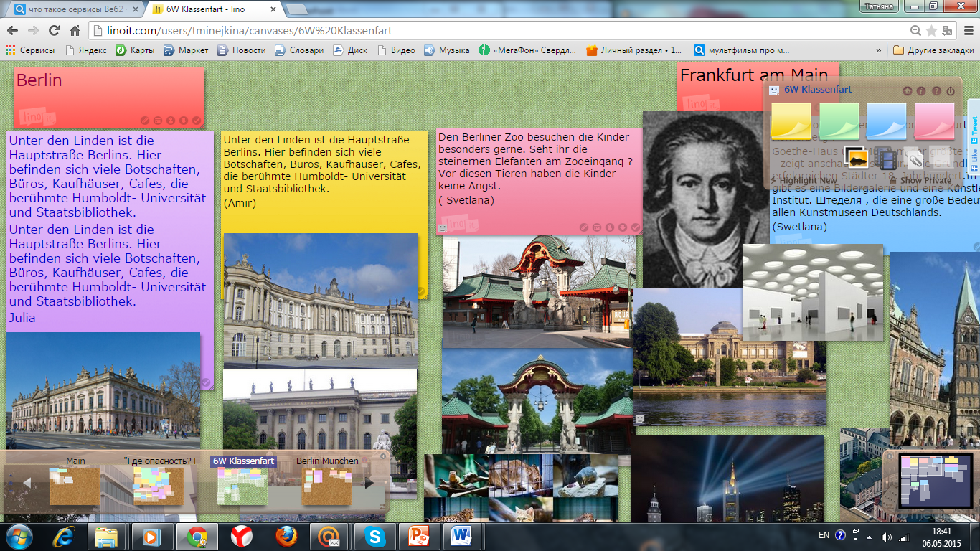Open Сервисы apps bookmark

[x=29, y=50]
